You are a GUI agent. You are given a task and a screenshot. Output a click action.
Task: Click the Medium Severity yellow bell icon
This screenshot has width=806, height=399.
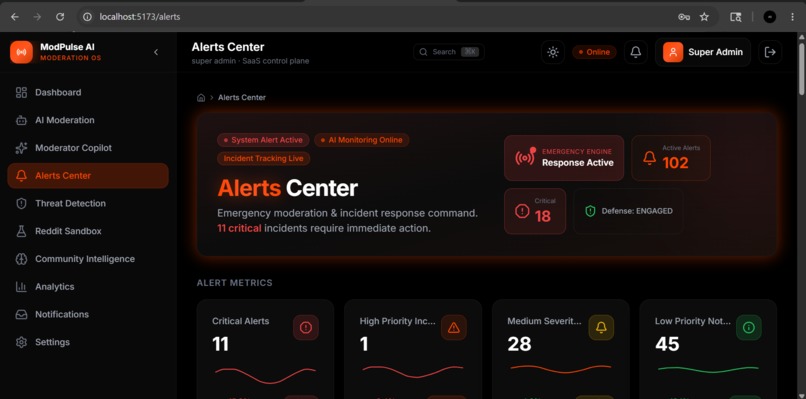tap(601, 328)
